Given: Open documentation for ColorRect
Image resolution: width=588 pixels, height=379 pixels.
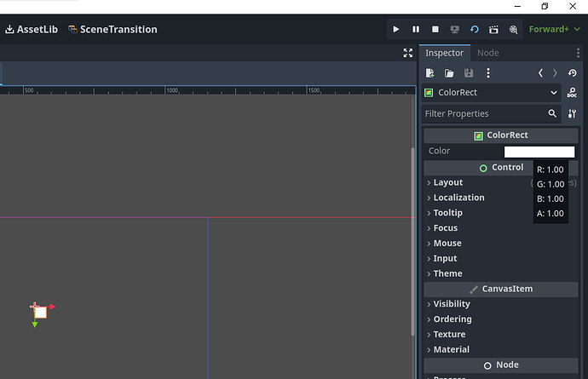Looking at the screenshot, I should (572, 93).
